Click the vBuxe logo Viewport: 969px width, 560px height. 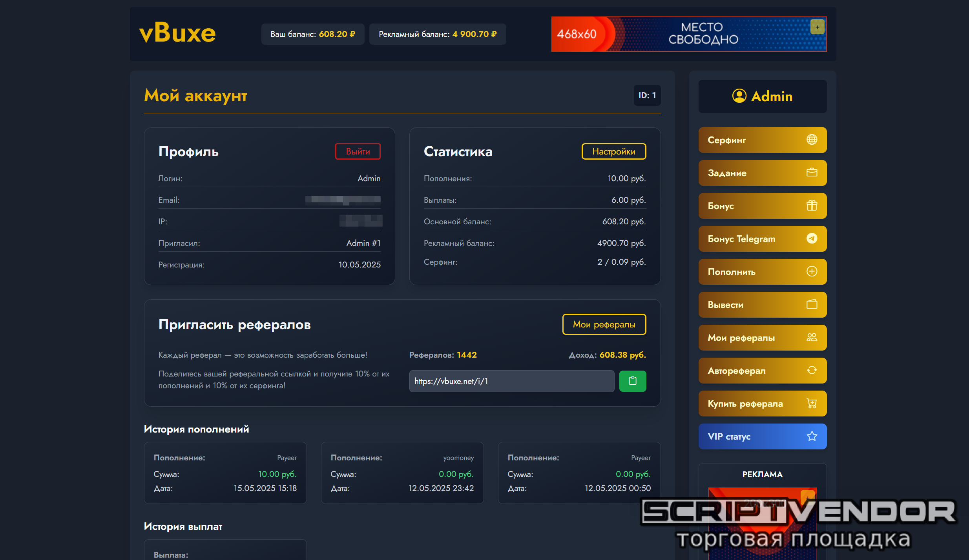[x=177, y=33]
